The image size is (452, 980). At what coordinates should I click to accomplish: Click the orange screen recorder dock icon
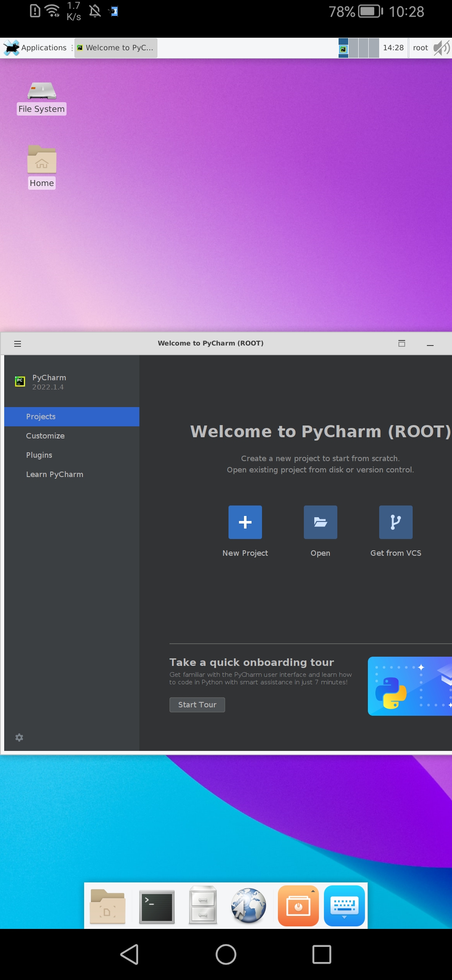[x=298, y=906]
